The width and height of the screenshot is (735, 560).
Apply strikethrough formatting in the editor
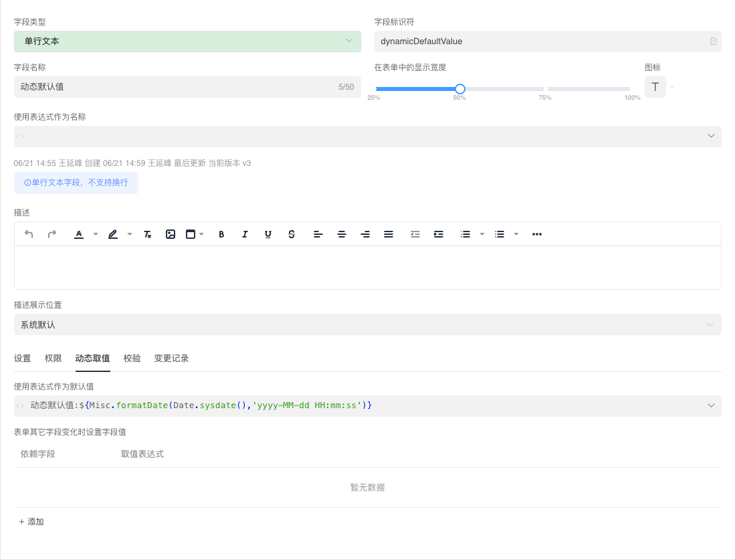tap(292, 234)
